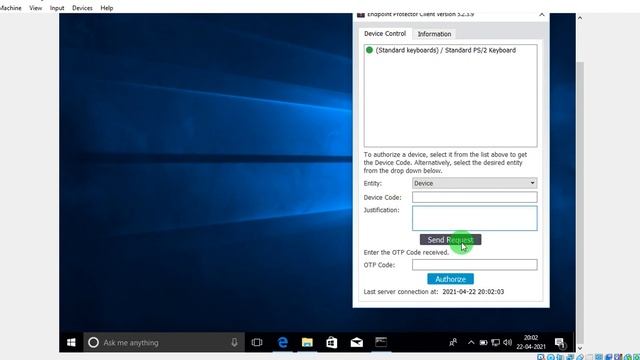
Task: Open the View menu
Action: 36,8
